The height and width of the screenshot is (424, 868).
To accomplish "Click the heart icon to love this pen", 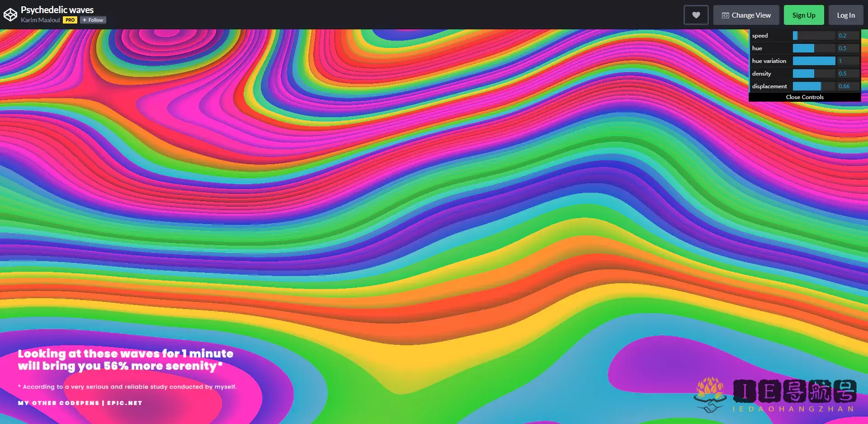I will tap(696, 14).
